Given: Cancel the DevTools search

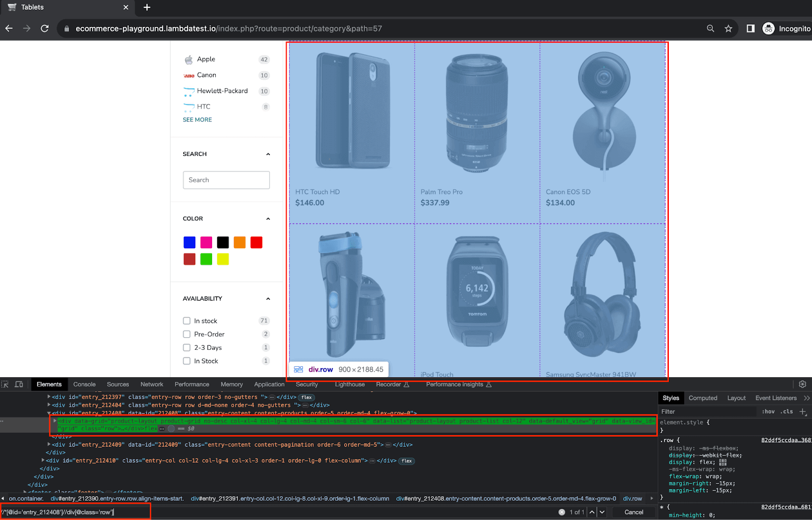Looking at the screenshot, I should tap(633, 512).
